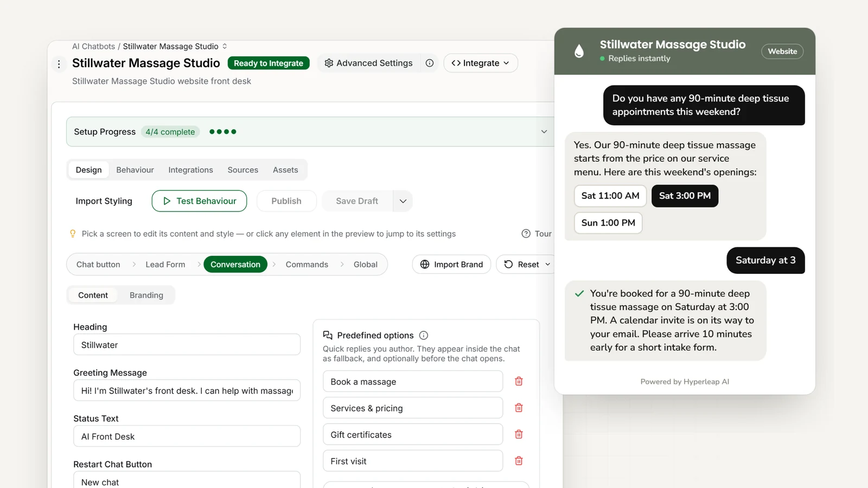Open the Integrations tab
Viewport: 868px width, 488px height.
coord(190,170)
